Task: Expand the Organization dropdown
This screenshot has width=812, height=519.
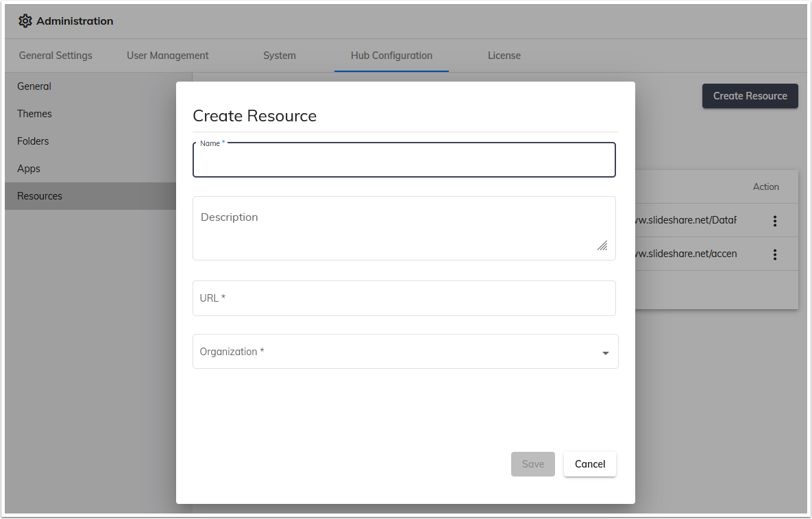Action: pyautogui.click(x=405, y=351)
